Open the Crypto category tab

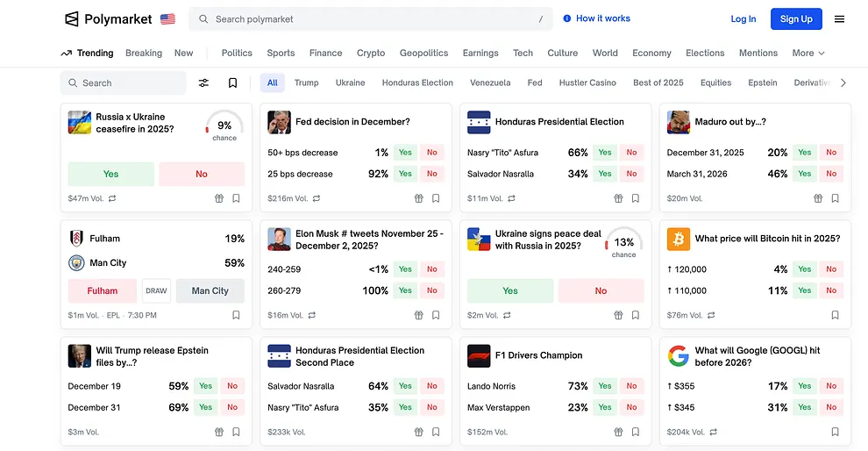point(371,53)
